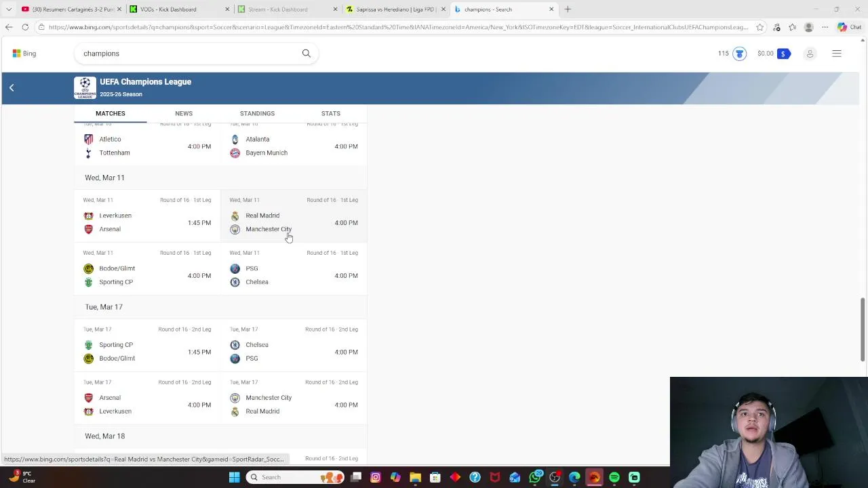Click the Bing search input field

(190, 54)
